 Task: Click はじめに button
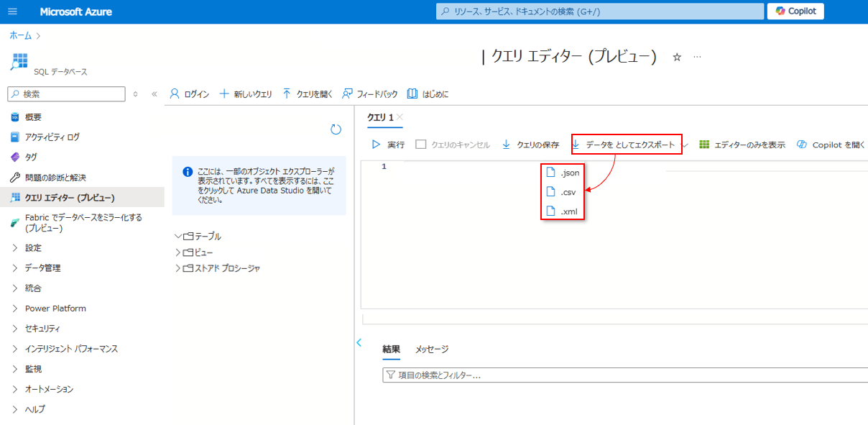(428, 94)
